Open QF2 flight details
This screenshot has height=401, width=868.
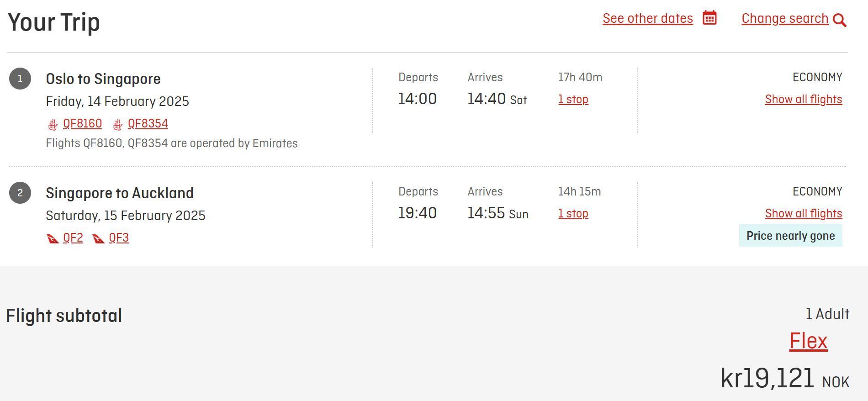click(73, 237)
